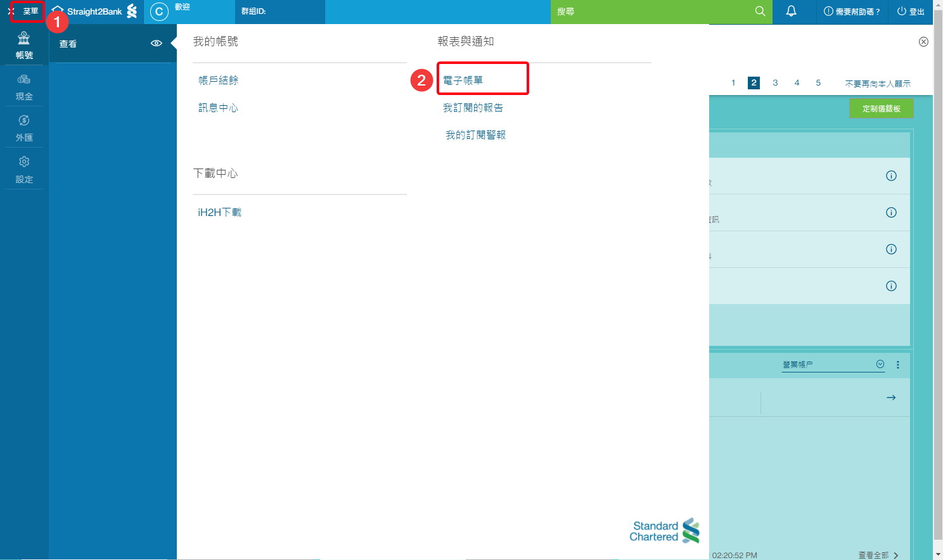Select 電子帳單 menu item
943x560 pixels.
click(463, 80)
